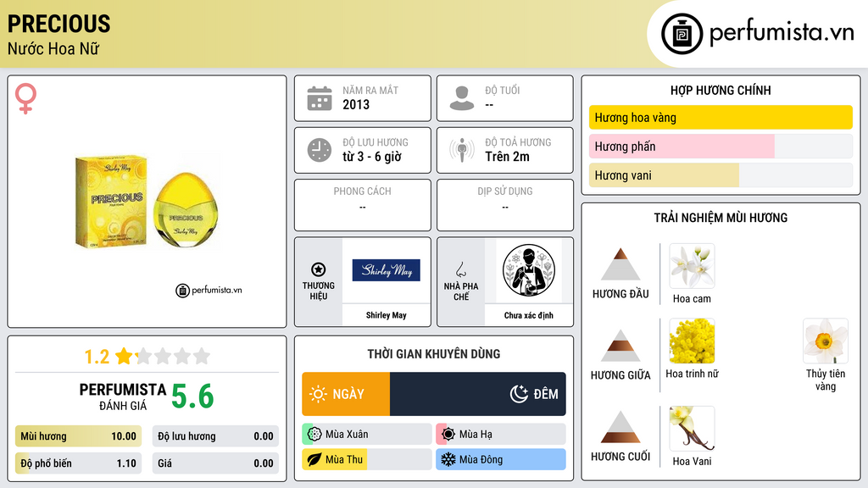Click the pink female gender symbol icon
The image size is (868, 488).
(x=25, y=98)
